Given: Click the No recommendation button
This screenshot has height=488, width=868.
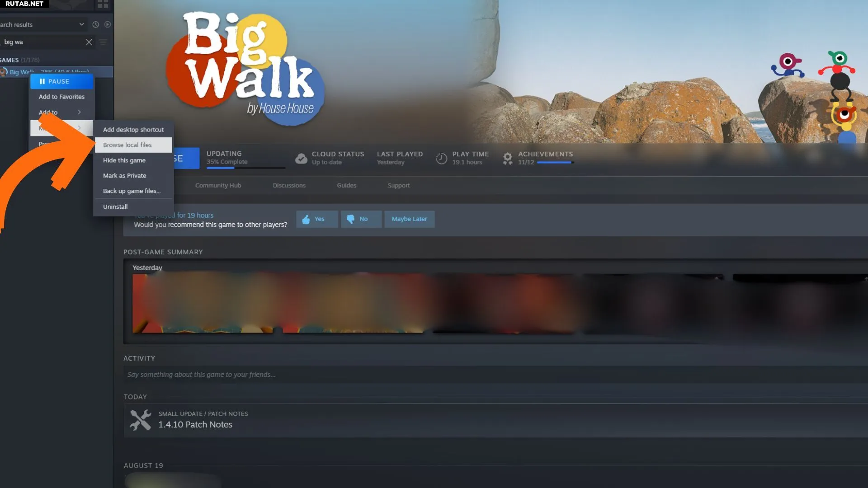Looking at the screenshot, I should click(361, 219).
